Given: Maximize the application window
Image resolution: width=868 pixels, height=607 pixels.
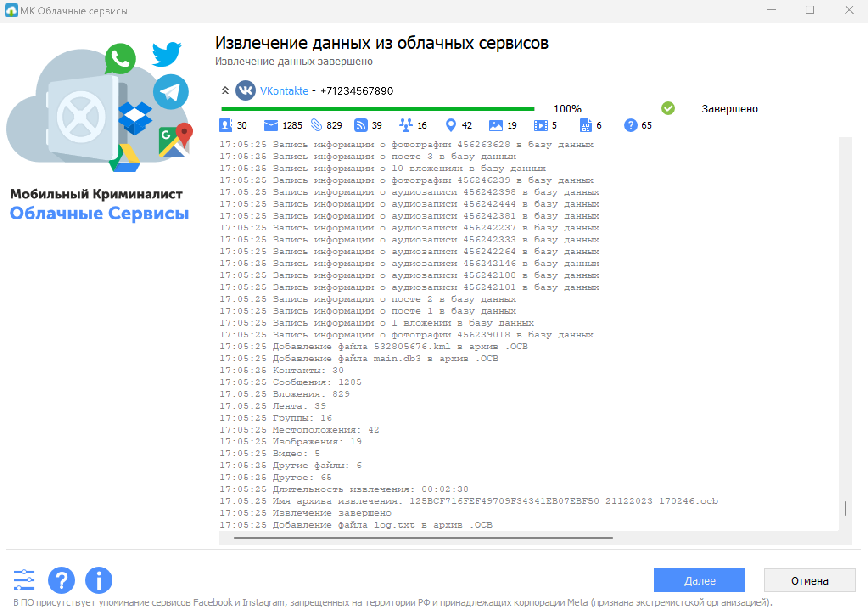Looking at the screenshot, I should click(x=810, y=10).
